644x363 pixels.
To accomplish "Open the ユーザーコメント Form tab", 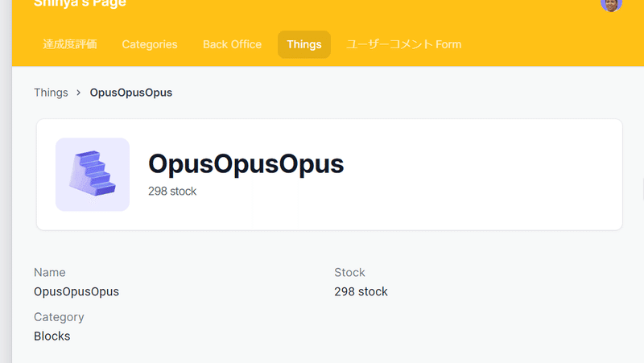I will 404,44.
